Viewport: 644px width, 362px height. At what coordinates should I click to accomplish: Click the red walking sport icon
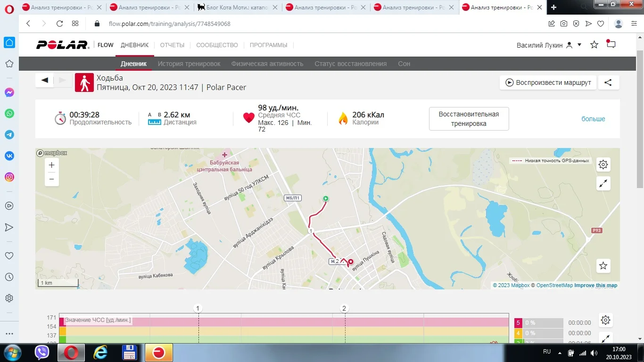84,82
